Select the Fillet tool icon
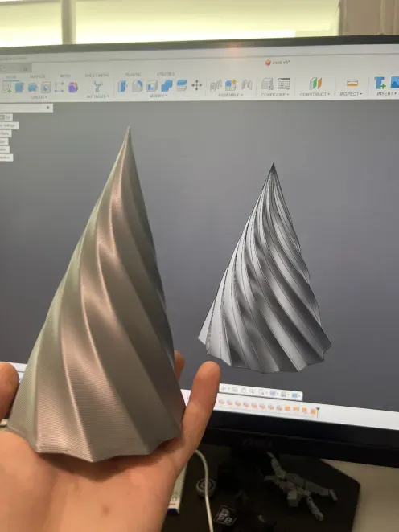 pyautogui.click(x=138, y=86)
